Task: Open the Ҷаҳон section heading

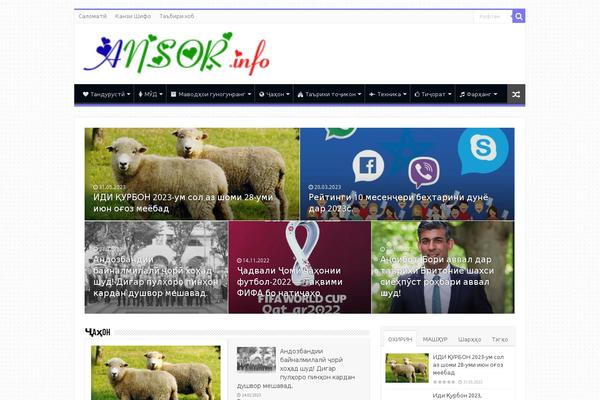Action: tap(98, 332)
